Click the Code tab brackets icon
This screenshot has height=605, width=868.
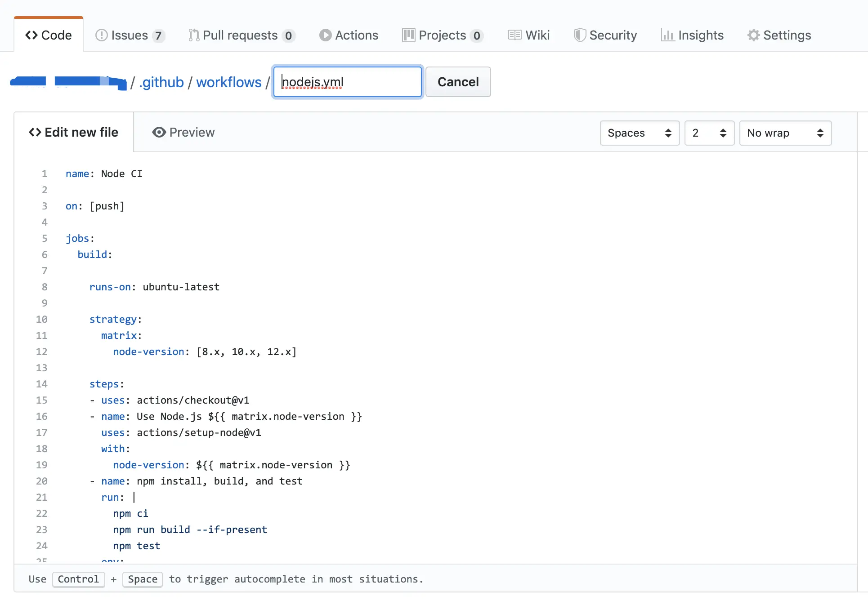coord(31,35)
